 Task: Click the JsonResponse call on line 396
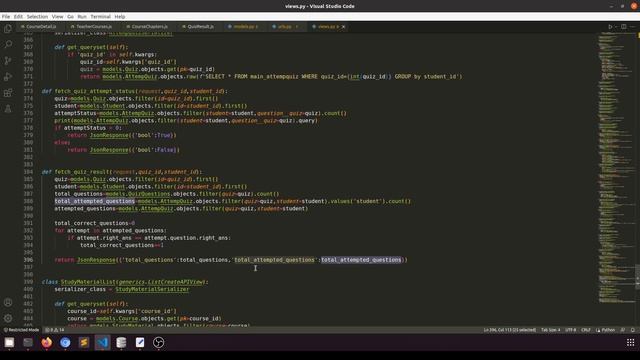(x=96, y=260)
